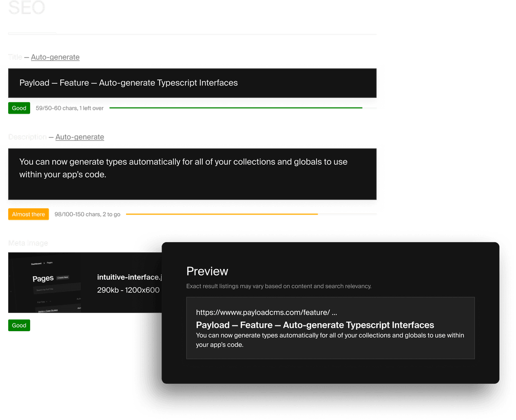Click the green Good badge below the Title field

pos(19,108)
